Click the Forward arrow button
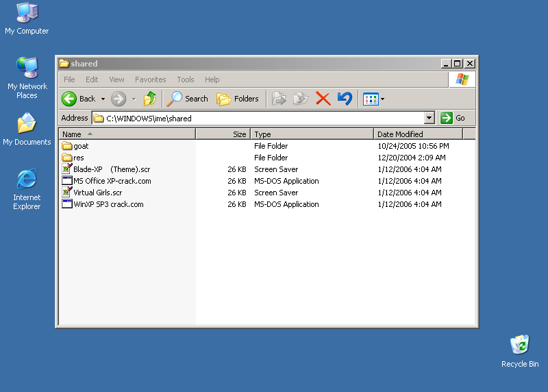 pyautogui.click(x=119, y=99)
